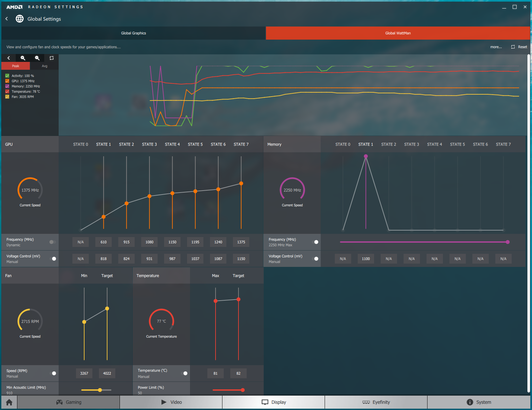This screenshot has width=532, height=410.
Task: Collapse the graph legend with left chevron
Action: pyautogui.click(x=9, y=58)
